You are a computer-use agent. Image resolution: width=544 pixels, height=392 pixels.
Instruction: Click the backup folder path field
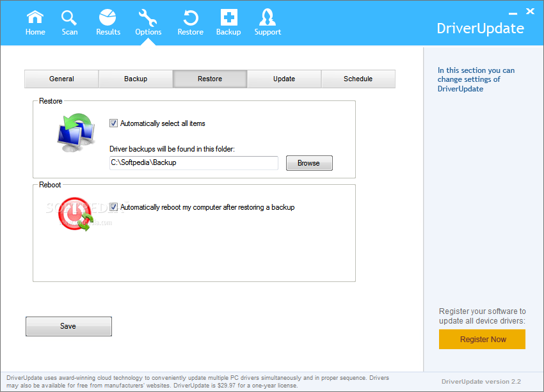click(193, 163)
